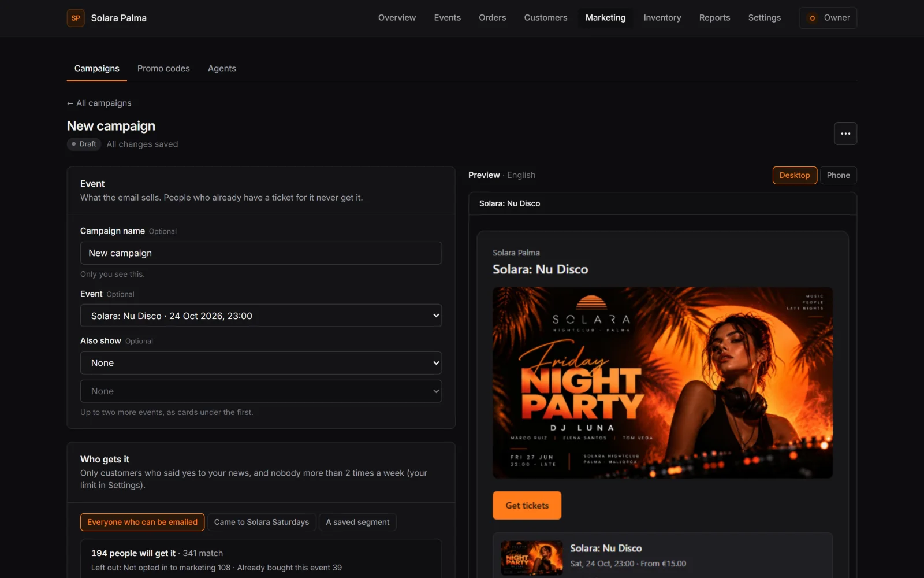Open the Events nav item

(448, 18)
